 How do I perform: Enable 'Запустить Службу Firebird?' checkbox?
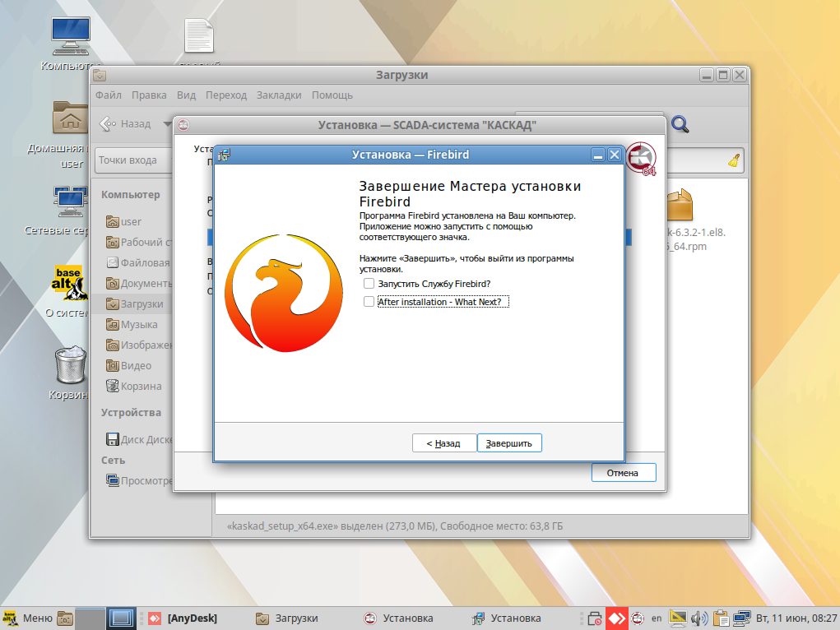(x=369, y=284)
